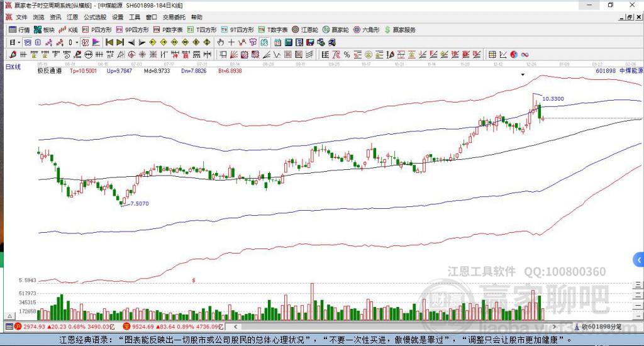
Task: Click the 2974.93 index status entry
Action: (65, 326)
